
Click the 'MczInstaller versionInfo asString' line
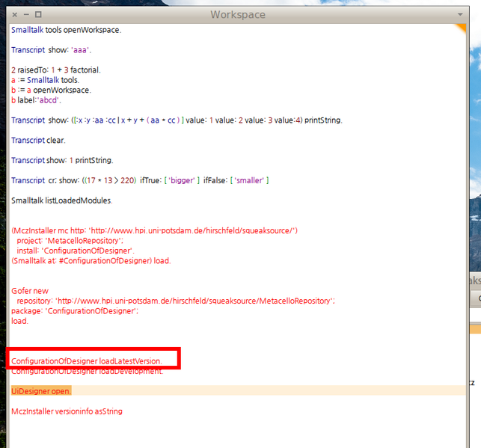click(x=67, y=411)
